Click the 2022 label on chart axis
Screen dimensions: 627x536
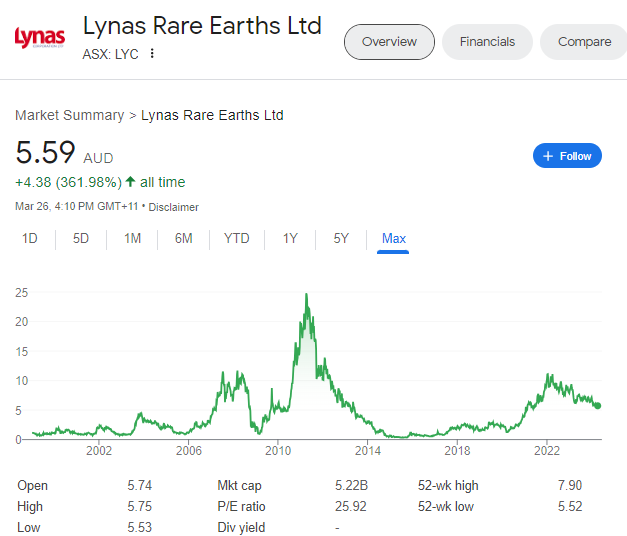547,451
